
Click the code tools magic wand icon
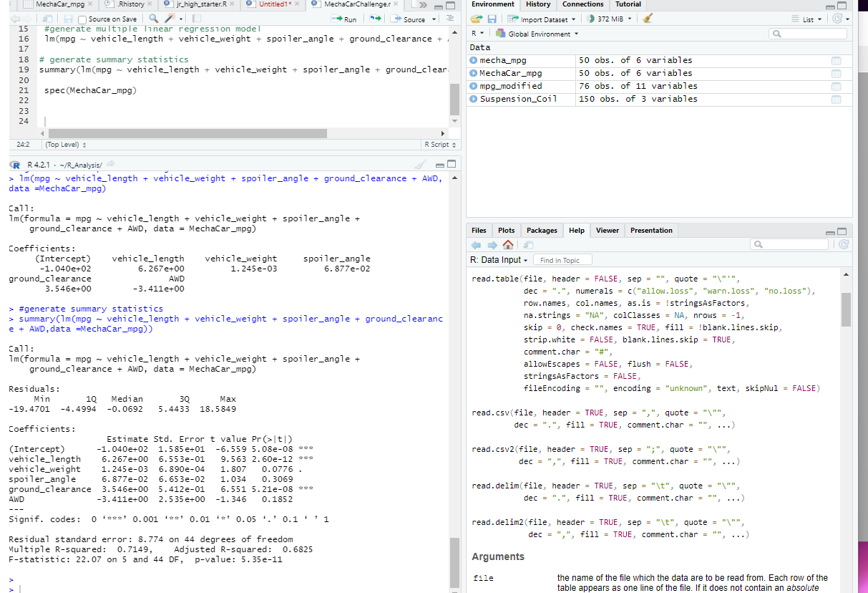pyautogui.click(x=169, y=19)
